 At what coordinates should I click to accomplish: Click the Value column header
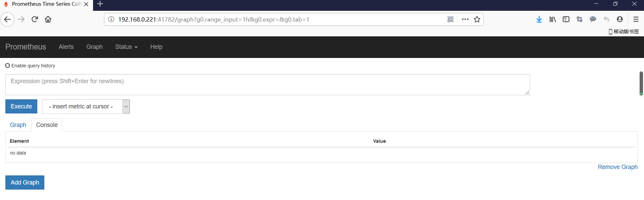point(380,141)
